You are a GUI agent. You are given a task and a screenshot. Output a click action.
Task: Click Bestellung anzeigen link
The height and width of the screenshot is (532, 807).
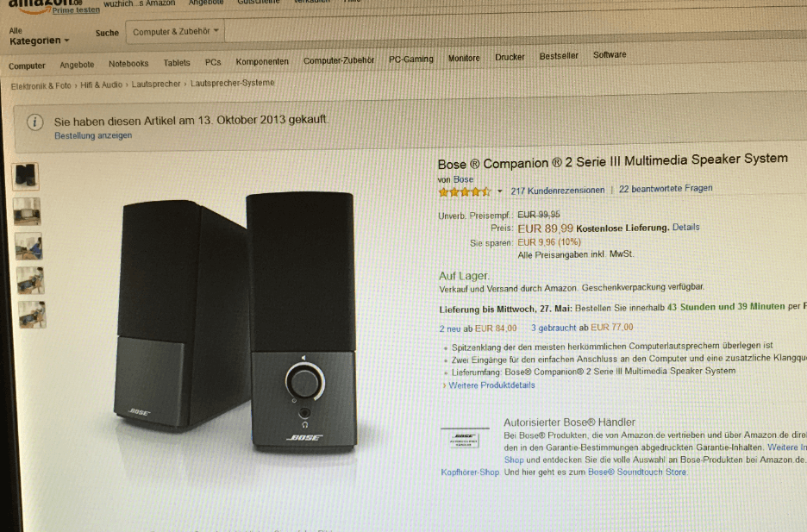pyautogui.click(x=93, y=136)
